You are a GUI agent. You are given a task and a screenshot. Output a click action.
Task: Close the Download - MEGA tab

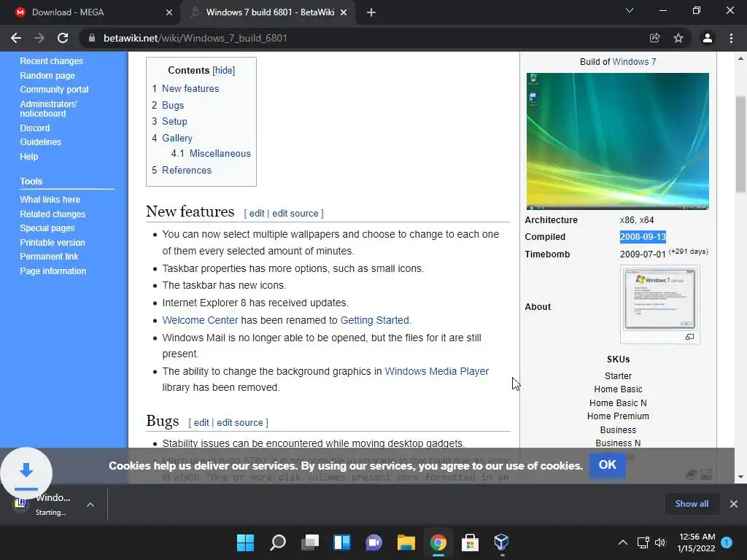pyautogui.click(x=169, y=12)
